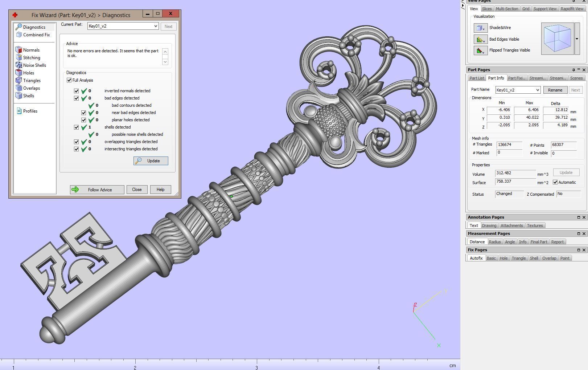Image resolution: width=588 pixels, height=370 pixels.
Task: Click the Rename button
Action: pyautogui.click(x=555, y=90)
